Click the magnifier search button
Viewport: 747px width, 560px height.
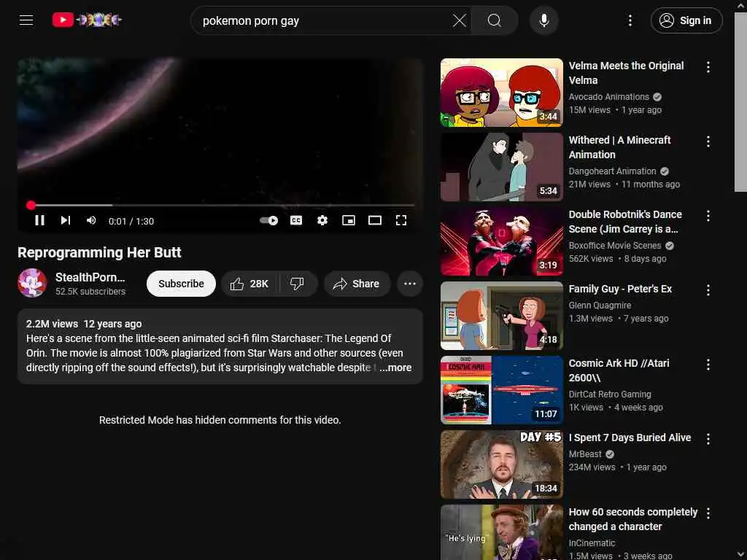click(495, 20)
